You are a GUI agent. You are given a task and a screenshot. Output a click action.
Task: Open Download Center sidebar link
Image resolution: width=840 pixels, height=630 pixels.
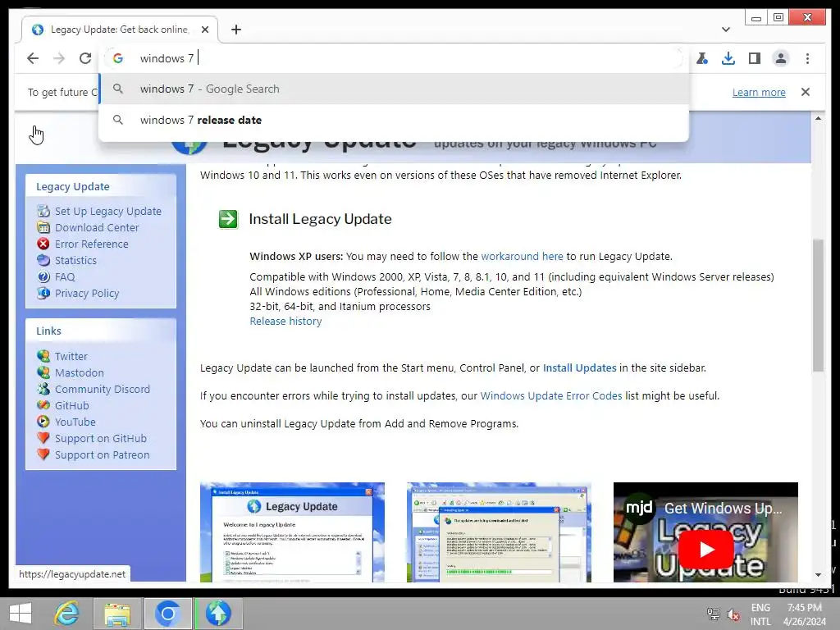pos(97,228)
